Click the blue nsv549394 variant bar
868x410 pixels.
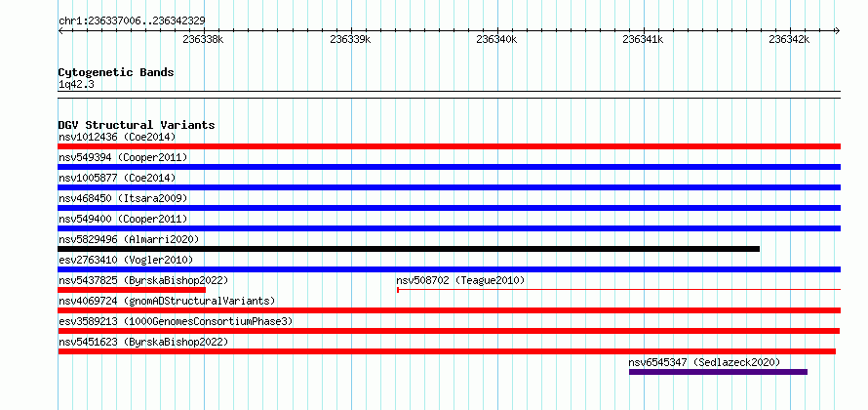coord(449,167)
